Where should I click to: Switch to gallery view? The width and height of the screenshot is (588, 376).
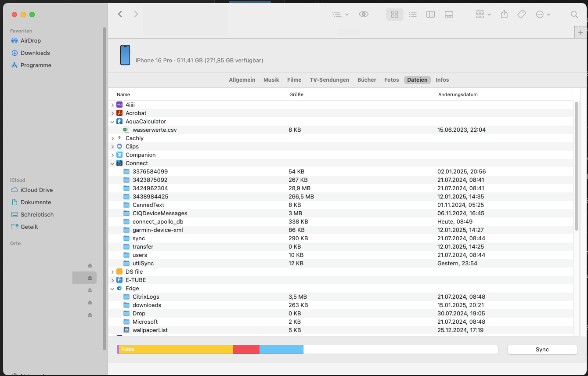point(449,14)
